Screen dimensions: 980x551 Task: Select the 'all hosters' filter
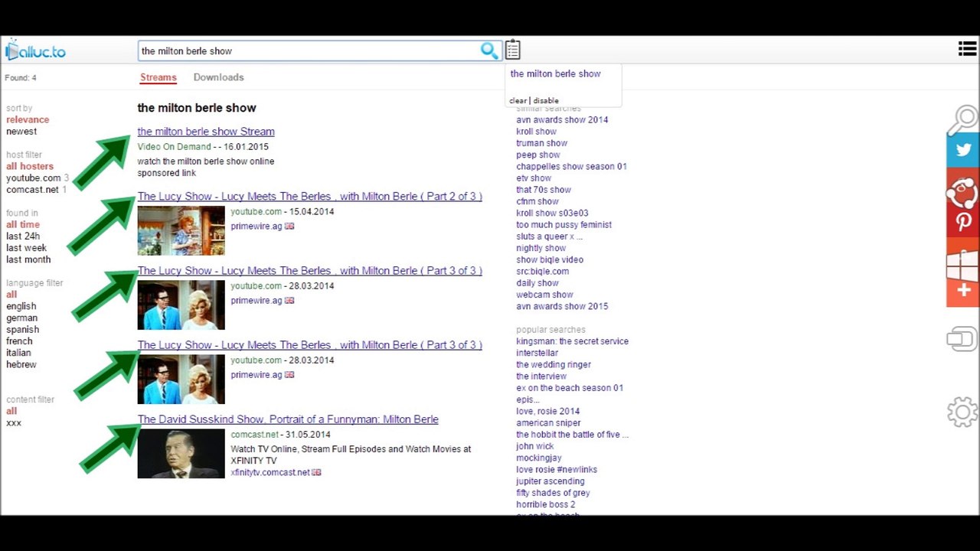[30, 166]
